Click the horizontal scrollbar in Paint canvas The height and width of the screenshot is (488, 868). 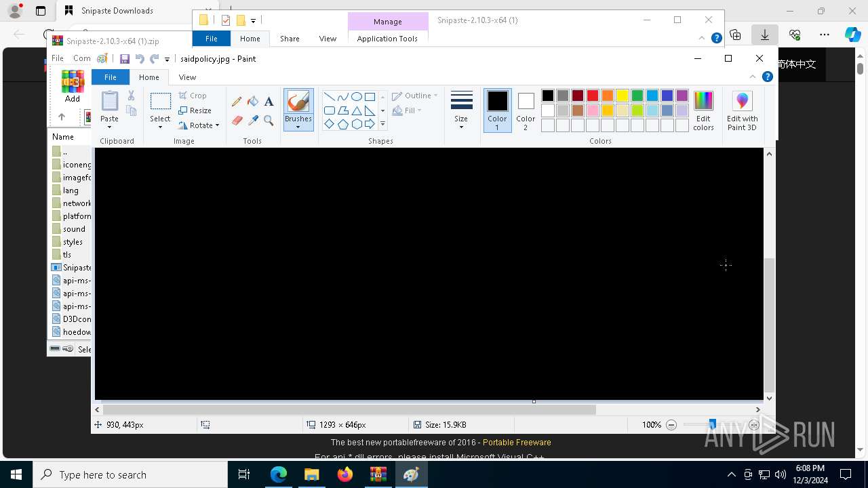click(349, 409)
